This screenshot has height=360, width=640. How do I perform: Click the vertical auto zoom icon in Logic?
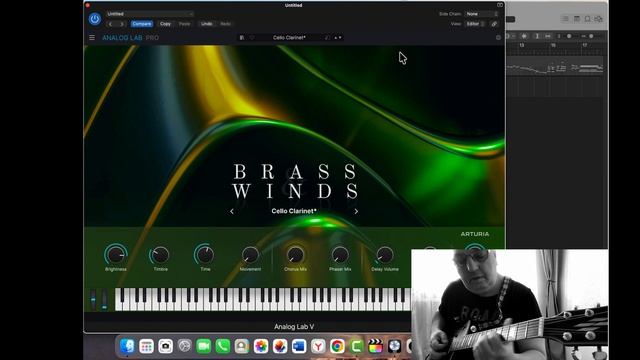coord(537,36)
